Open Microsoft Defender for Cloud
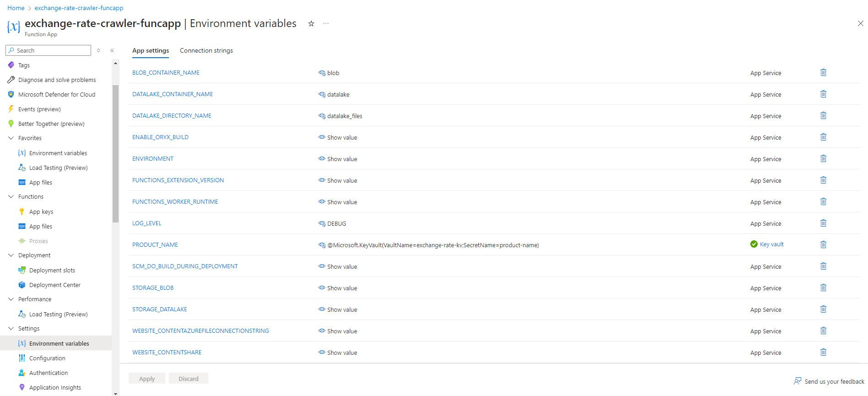Screen dimensions: 868x396 click(x=57, y=94)
